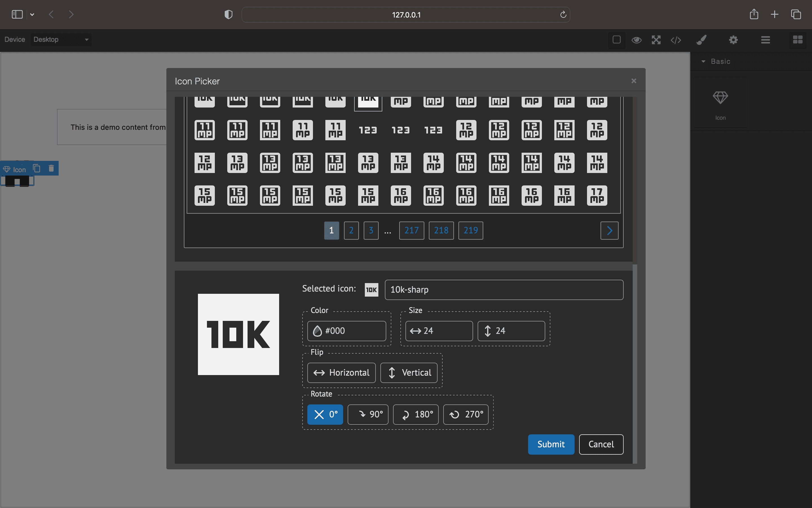Duplicate the selected Icon component
Viewport: 812px width, 508px height.
[x=37, y=168]
